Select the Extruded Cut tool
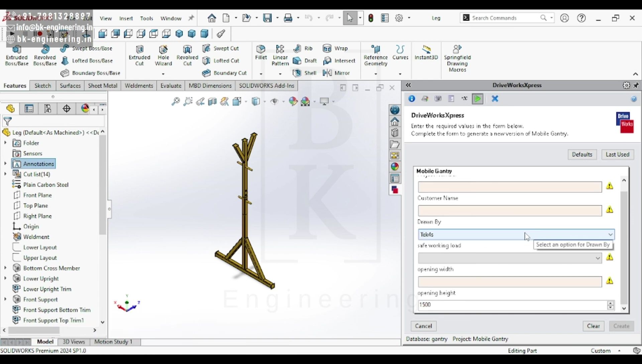 (x=139, y=55)
